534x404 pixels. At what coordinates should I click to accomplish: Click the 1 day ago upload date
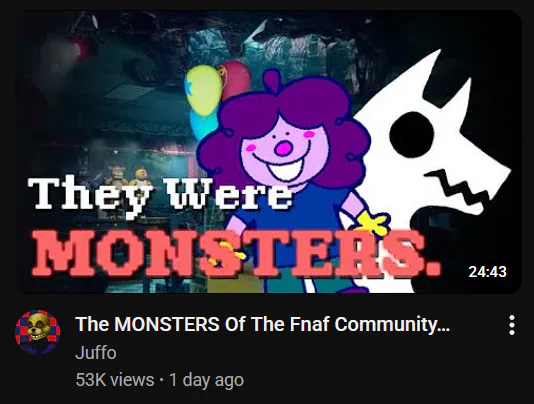[x=206, y=380]
